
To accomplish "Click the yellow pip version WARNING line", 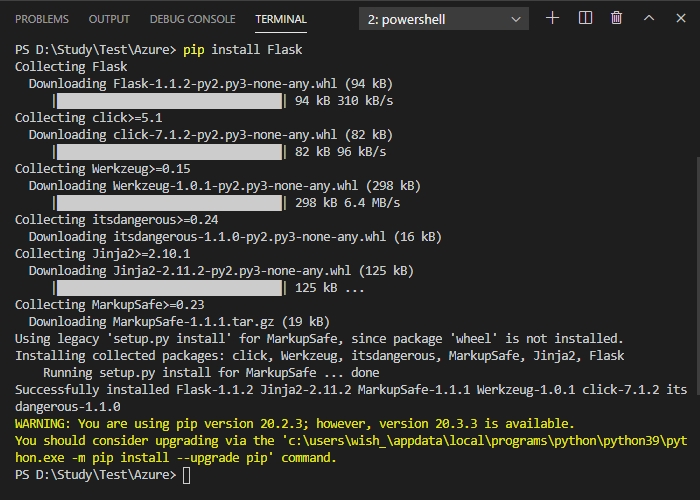I will click(295, 424).
